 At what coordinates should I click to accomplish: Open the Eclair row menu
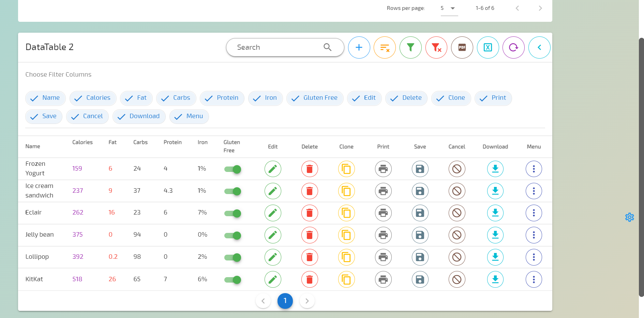click(534, 213)
